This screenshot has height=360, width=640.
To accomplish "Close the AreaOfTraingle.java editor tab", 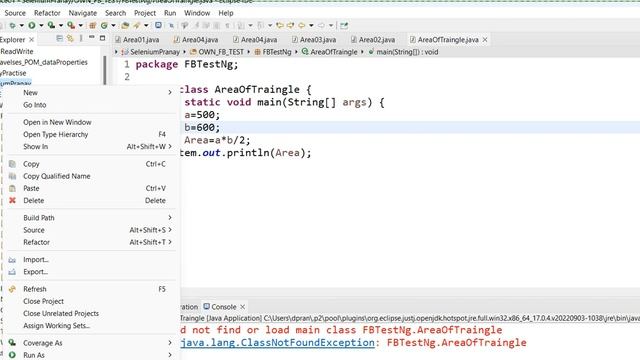I will [x=485, y=40].
